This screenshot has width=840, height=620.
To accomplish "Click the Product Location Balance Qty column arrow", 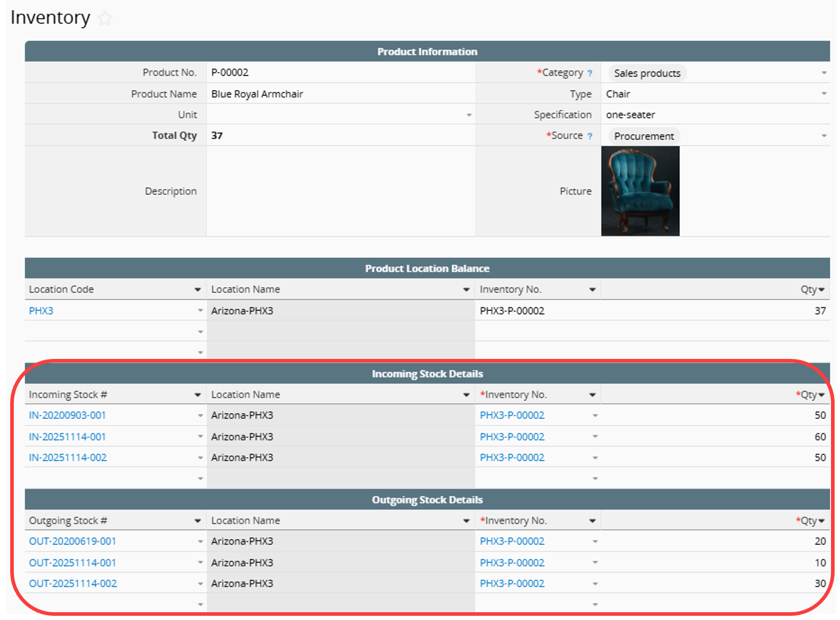I will (821, 290).
